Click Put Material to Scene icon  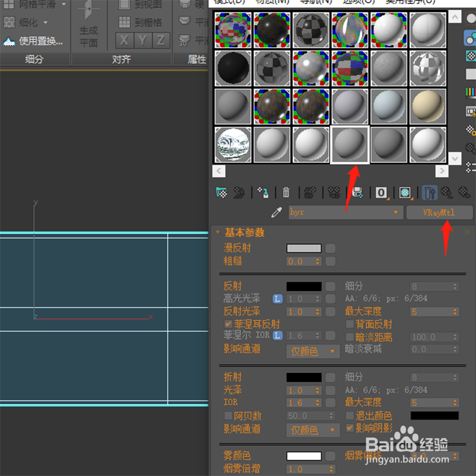click(x=239, y=192)
